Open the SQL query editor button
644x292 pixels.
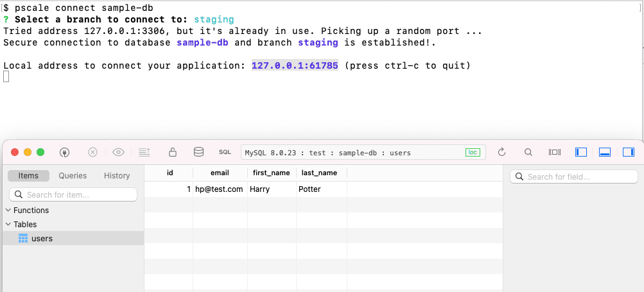click(x=225, y=152)
